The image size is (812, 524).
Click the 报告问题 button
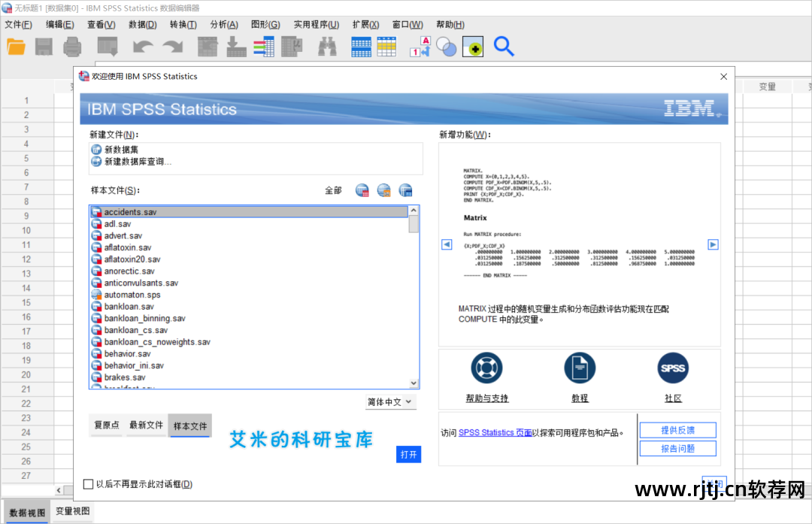[678, 448]
